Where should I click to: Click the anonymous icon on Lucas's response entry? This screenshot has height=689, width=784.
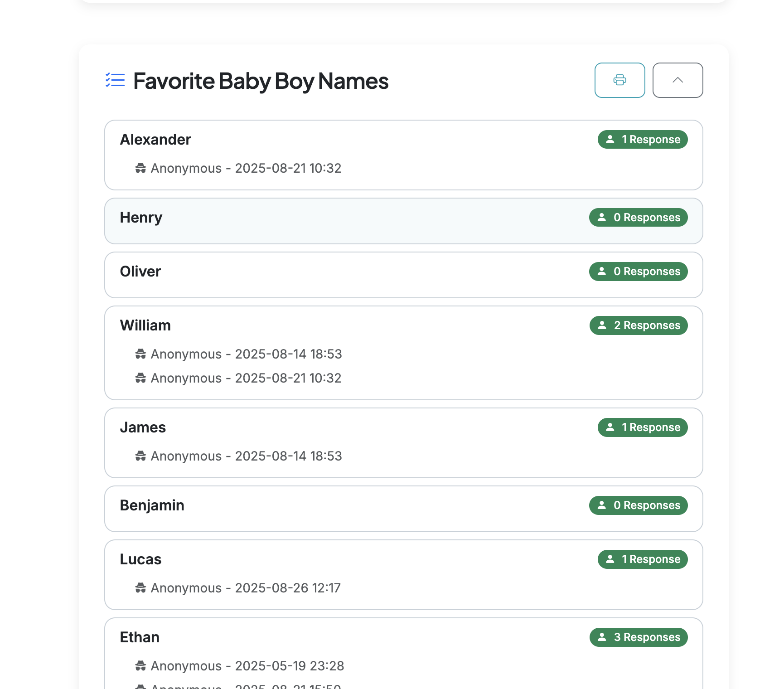[x=141, y=588]
